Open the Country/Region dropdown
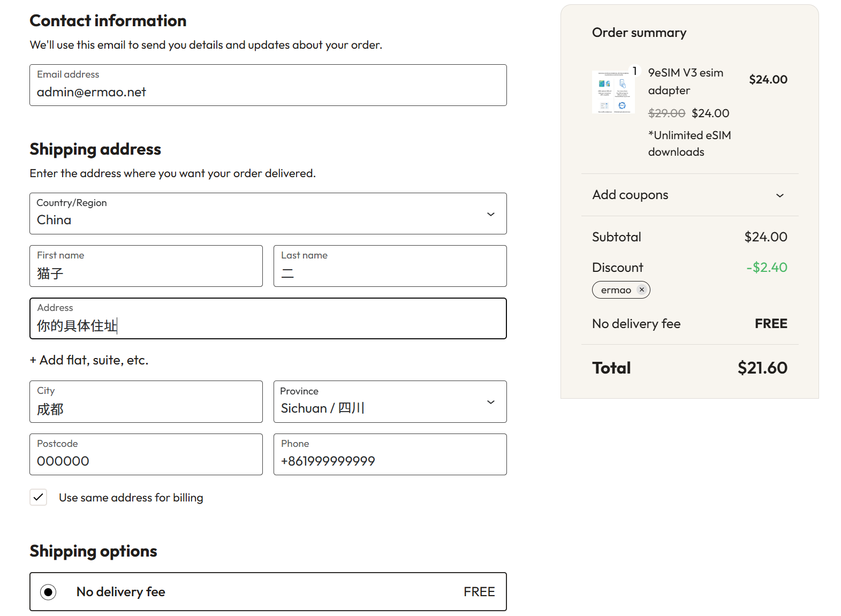This screenshot has height=616, width=841. click(268, 214)
